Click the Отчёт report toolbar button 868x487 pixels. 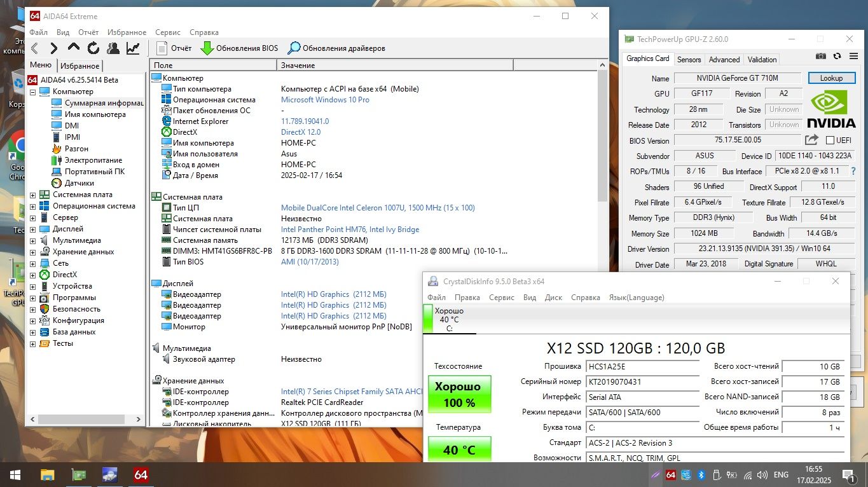click(174, 48)
